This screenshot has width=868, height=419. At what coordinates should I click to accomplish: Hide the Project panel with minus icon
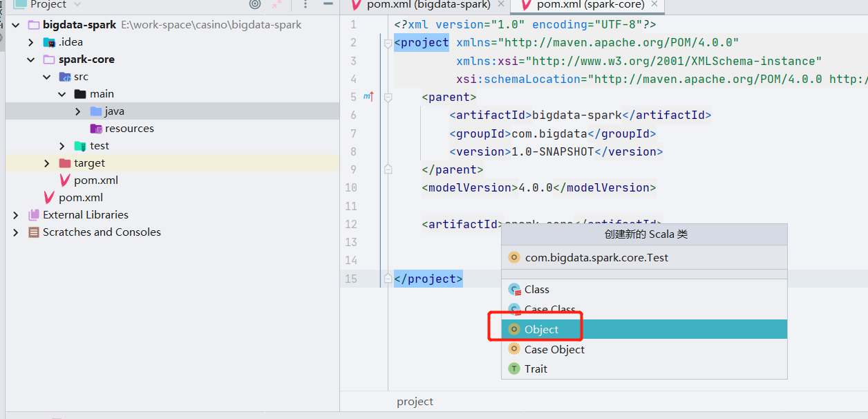click(x=328, y=4)
